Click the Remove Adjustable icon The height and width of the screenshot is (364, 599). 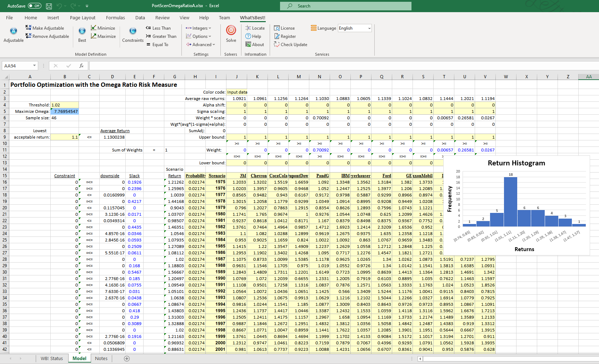coord(29,36)
